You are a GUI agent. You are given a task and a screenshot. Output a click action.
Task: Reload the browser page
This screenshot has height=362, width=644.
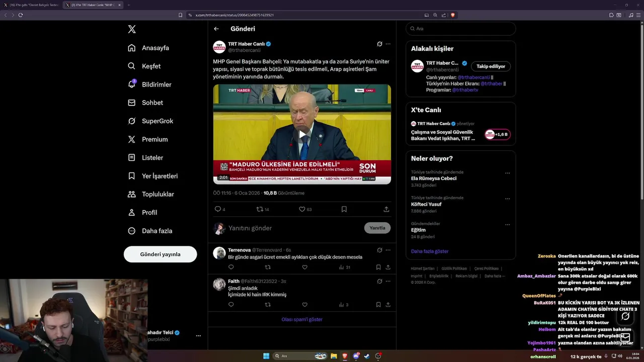[x=21, y=15]
